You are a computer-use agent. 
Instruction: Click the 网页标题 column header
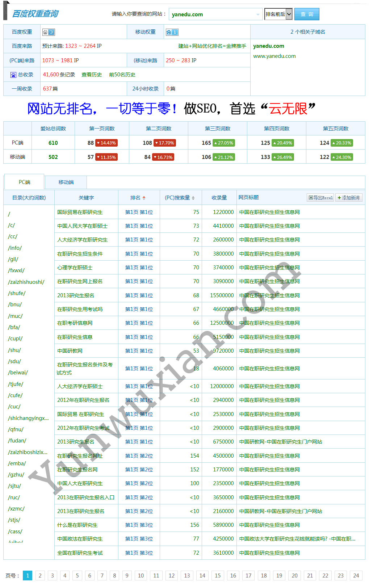(x=249, y=197)
